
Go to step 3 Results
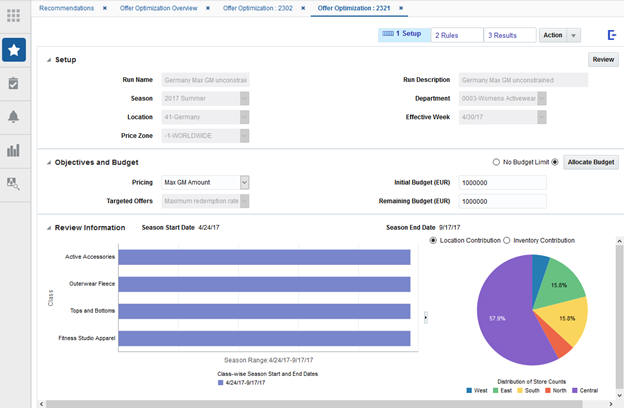(x=510, y=35)
